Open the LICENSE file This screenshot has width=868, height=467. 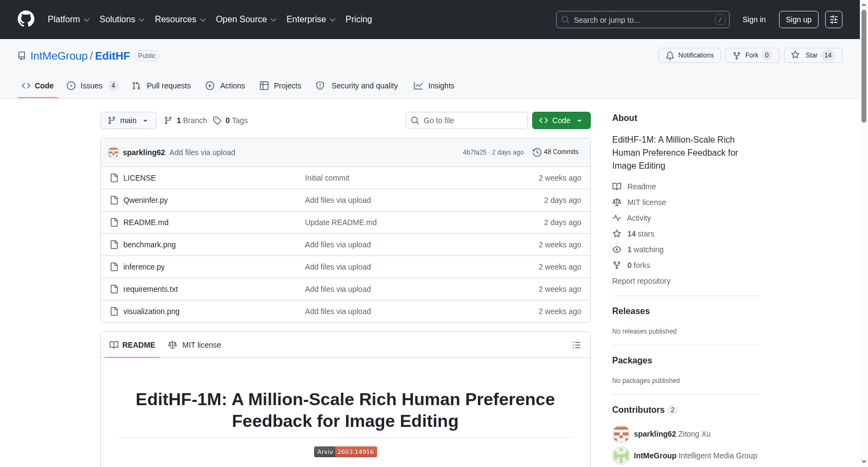[139, 178]
